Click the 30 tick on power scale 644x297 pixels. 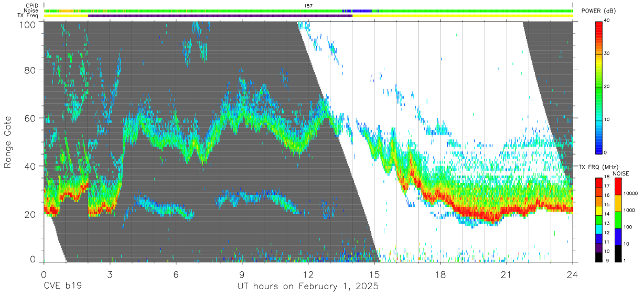[608, 54]
